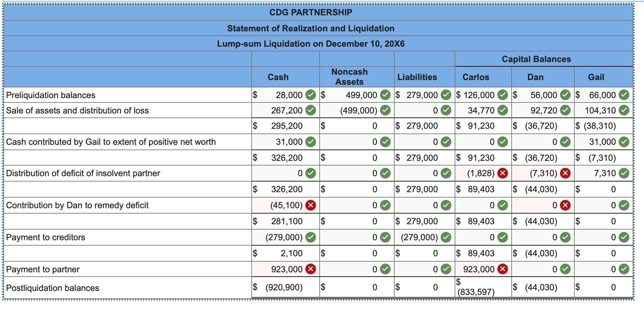Click the 'Payment to partner' row label
The width and height of the screenshot is (644, 309).
click(x=43, y=269)
